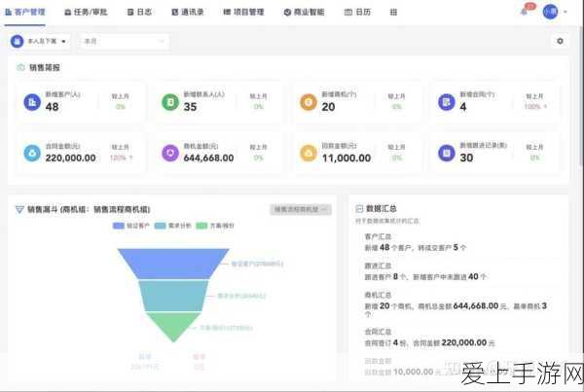Click the 跟进汇总 heading
The image size is (584, 392).
pos(378,266)
